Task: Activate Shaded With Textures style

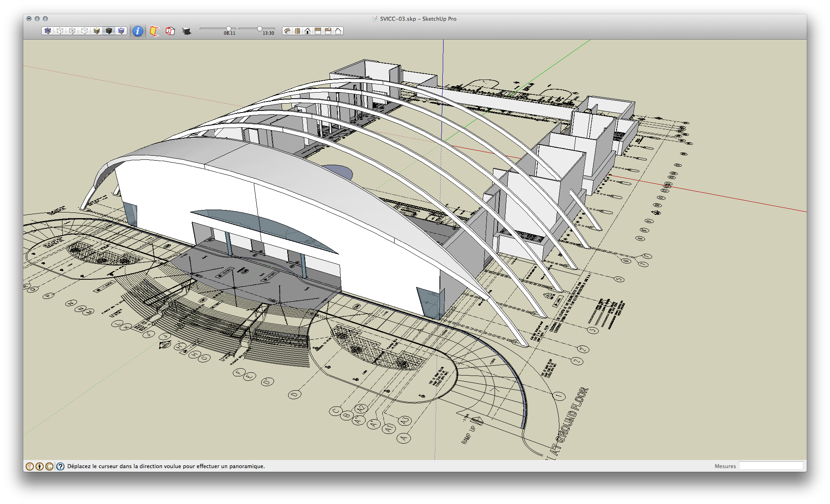Action: (109, 31)
